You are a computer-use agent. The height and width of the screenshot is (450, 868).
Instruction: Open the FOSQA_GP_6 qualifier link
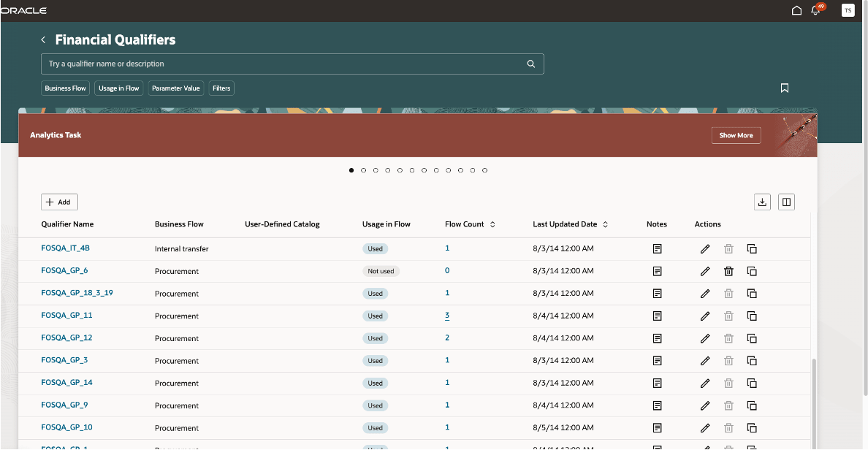coord(64,270)
